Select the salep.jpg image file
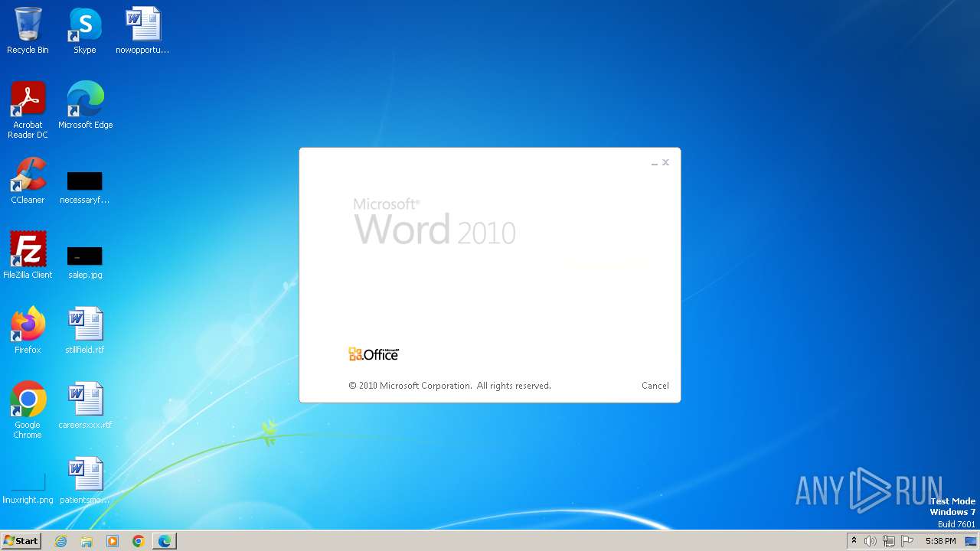980x551 pixels. pos(85,263)
